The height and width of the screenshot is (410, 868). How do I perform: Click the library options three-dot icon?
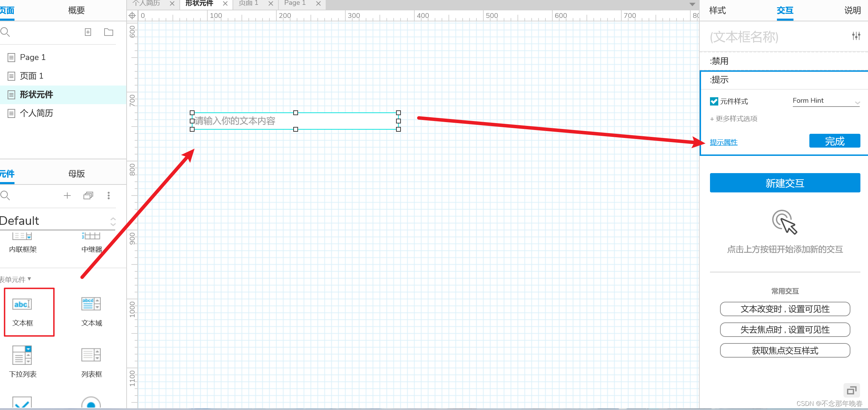pyautogui.click(x=109, y=196)
